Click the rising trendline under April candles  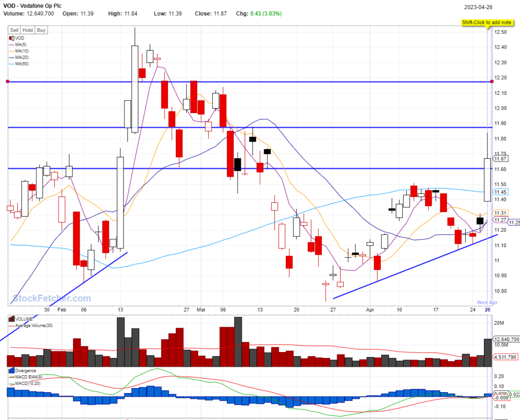415,267
